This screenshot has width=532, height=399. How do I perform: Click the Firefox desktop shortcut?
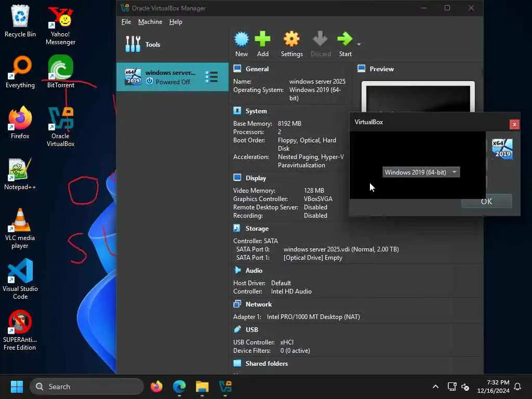20,123
